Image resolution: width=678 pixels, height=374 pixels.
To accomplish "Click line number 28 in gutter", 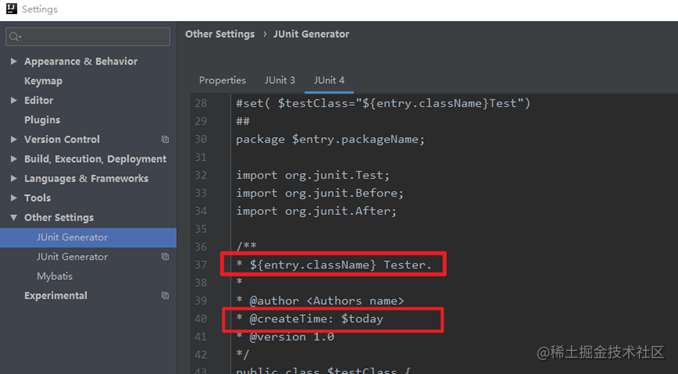I will coord(201,103).
